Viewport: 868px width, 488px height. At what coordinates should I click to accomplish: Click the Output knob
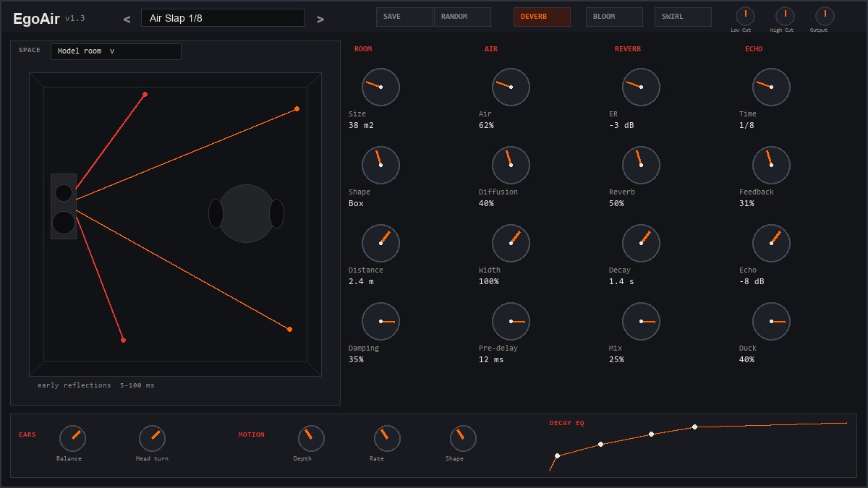[825, 16]
